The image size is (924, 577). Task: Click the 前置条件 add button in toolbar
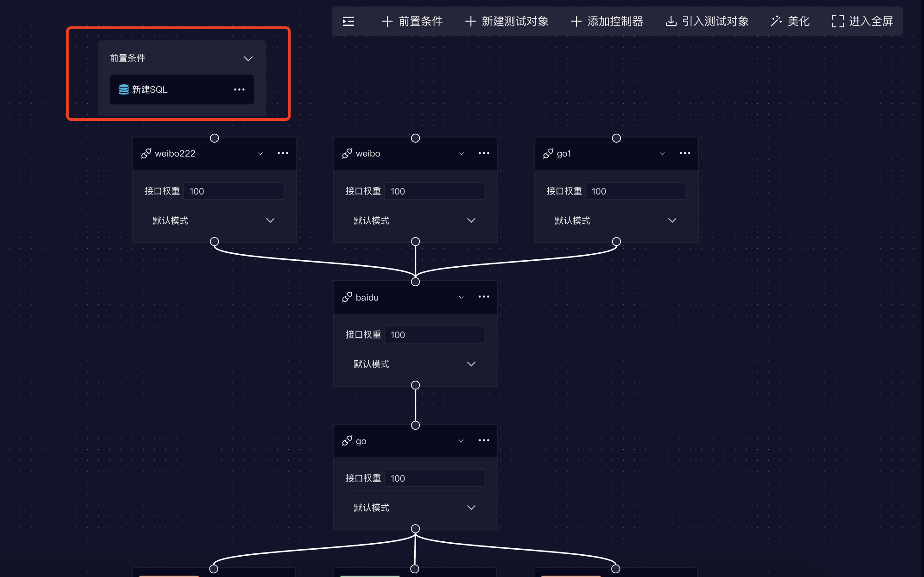pyautogui.click(x=412, y=21)
